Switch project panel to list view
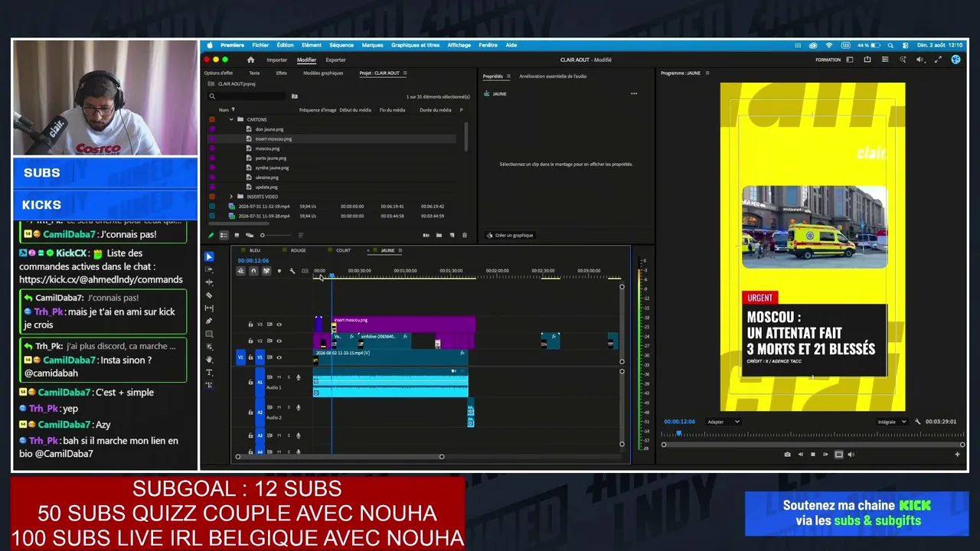 coord(224,235)
